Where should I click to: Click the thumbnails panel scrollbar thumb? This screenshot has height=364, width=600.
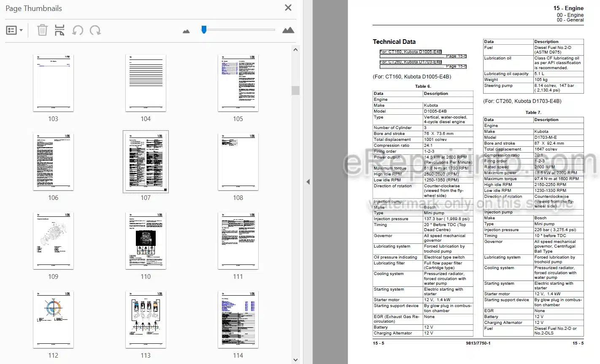click(295, 90)
